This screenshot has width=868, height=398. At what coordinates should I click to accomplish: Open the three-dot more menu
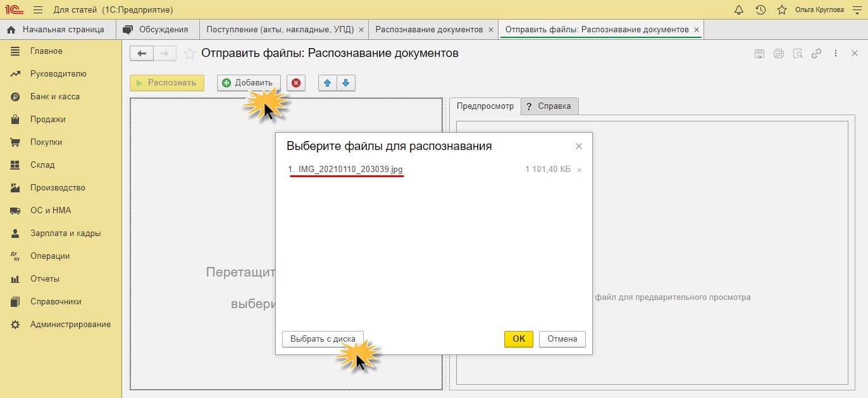click(836, 54)
